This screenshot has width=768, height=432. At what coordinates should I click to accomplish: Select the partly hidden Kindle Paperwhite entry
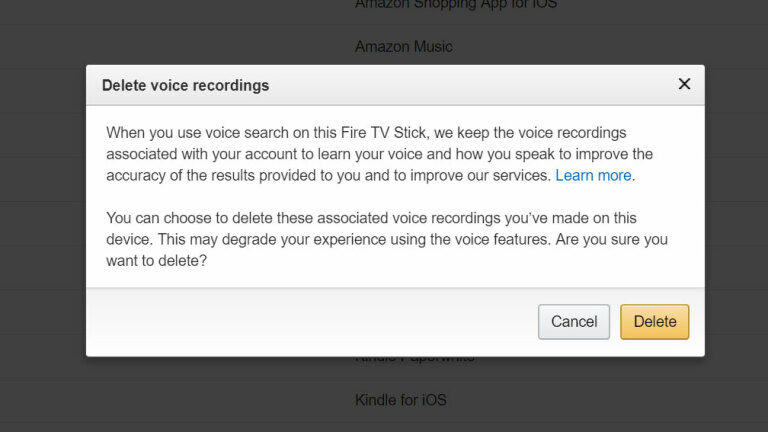pyautogui.click(x=414, y=359)
